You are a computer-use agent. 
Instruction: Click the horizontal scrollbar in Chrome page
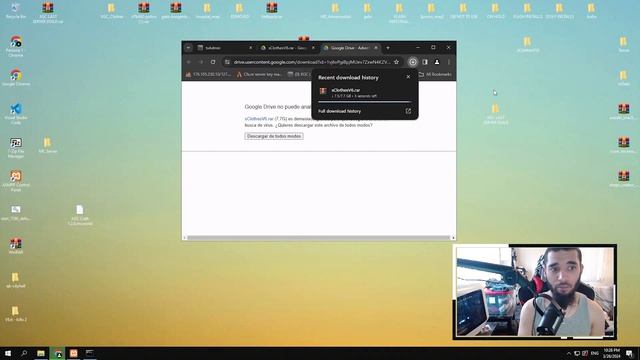pyautogui.click(x=318, y=238)
